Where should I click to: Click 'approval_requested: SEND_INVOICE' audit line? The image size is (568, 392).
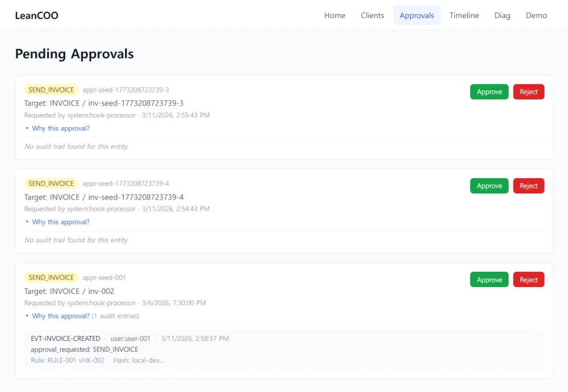click(85, 349)
